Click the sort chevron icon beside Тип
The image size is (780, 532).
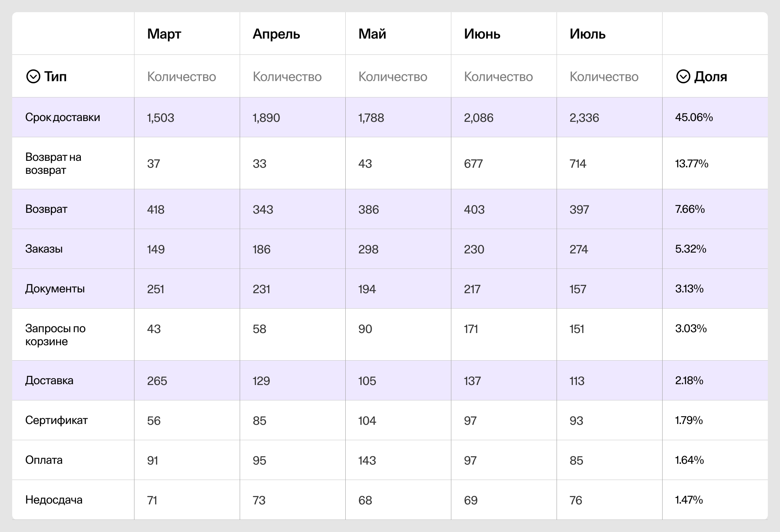click(x=33, y=76)
